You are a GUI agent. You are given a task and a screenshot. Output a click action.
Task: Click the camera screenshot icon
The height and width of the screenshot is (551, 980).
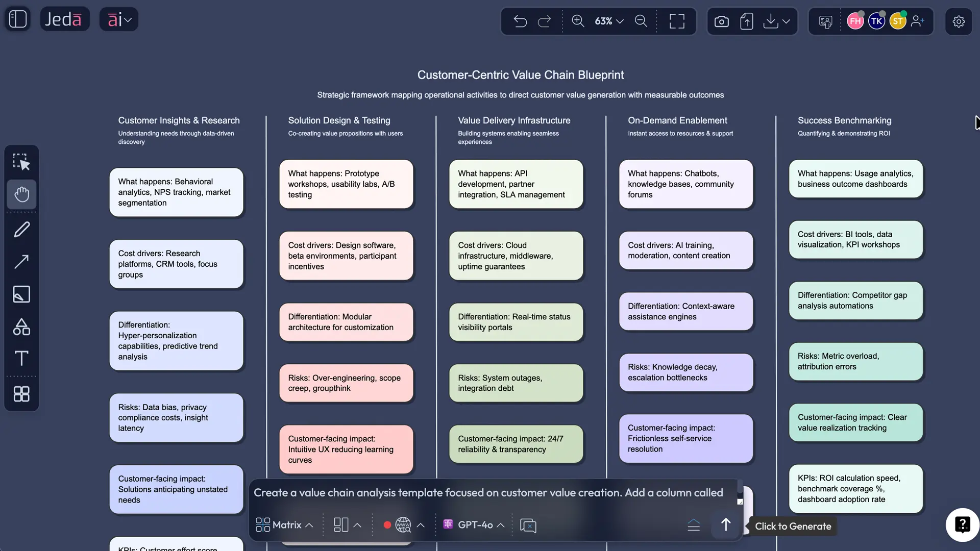pos(721,21)
